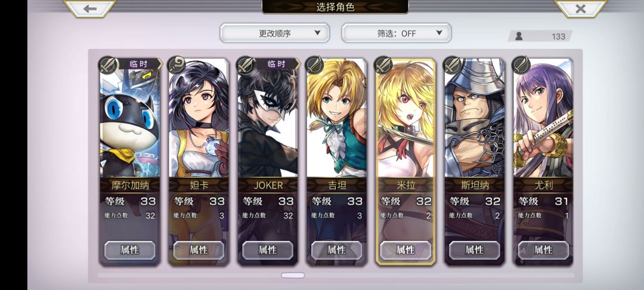Open 属性 for 摩尔加纳
This screenshot has height=290, width=644.
130,250
